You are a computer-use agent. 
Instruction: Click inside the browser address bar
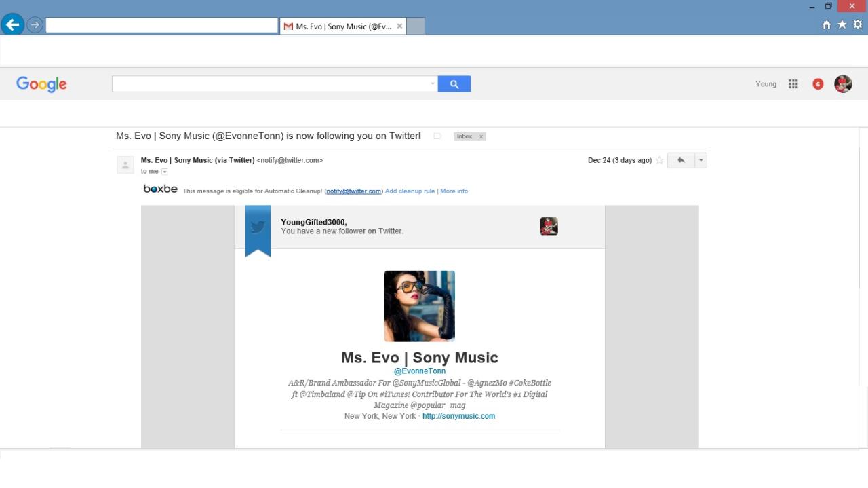161,26
